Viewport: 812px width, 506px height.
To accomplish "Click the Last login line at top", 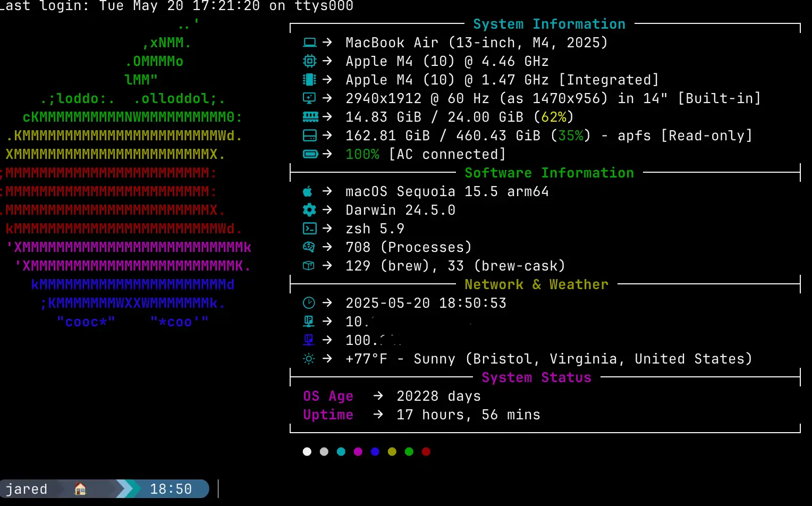I will pos(176,6).
